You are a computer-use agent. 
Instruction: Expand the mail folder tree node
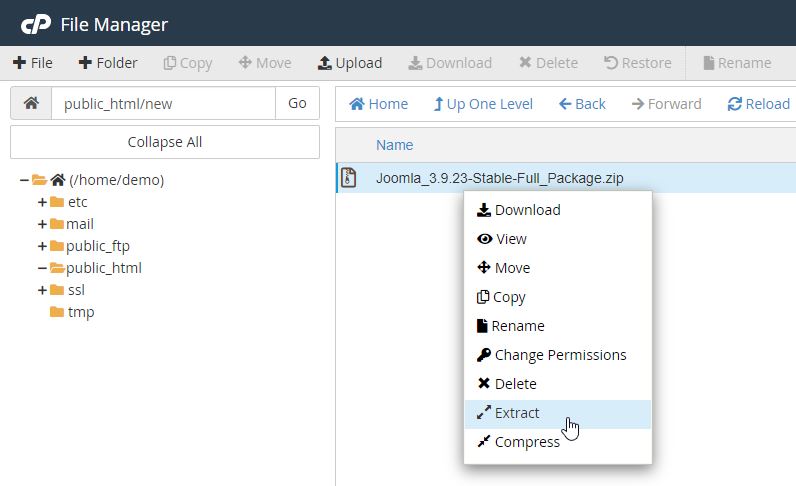click(x=43, y=224)
